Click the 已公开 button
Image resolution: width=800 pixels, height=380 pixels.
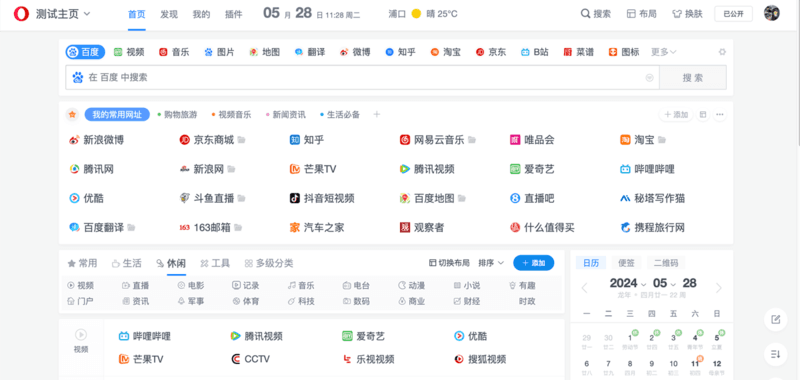click(733, 14)
